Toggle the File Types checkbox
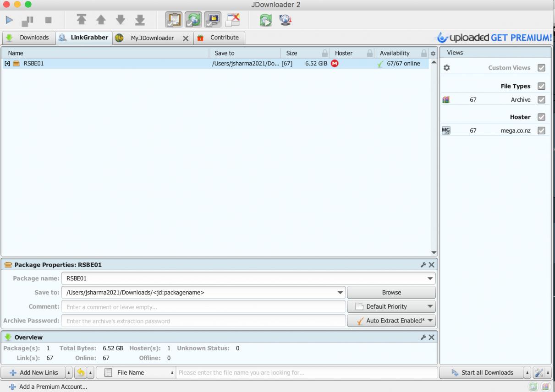The height and width of the screenshot is (392, 555). click(541, 86)
